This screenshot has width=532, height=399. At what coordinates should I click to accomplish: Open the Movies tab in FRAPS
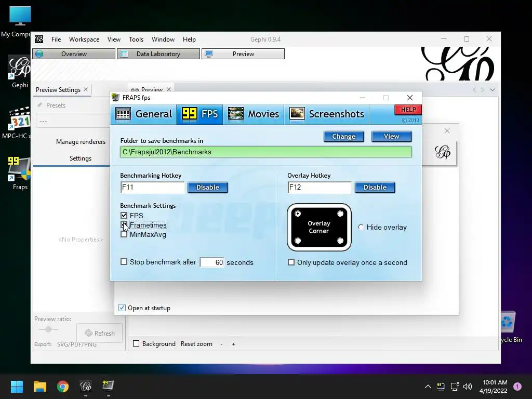coord(254,114)
